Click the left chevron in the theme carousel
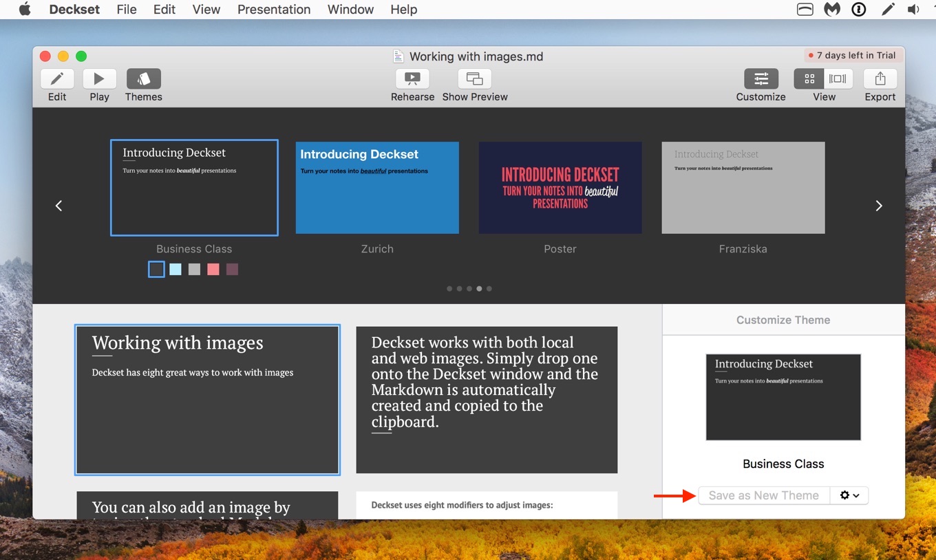The image size is (936, 560). click(x=58, y=205)
